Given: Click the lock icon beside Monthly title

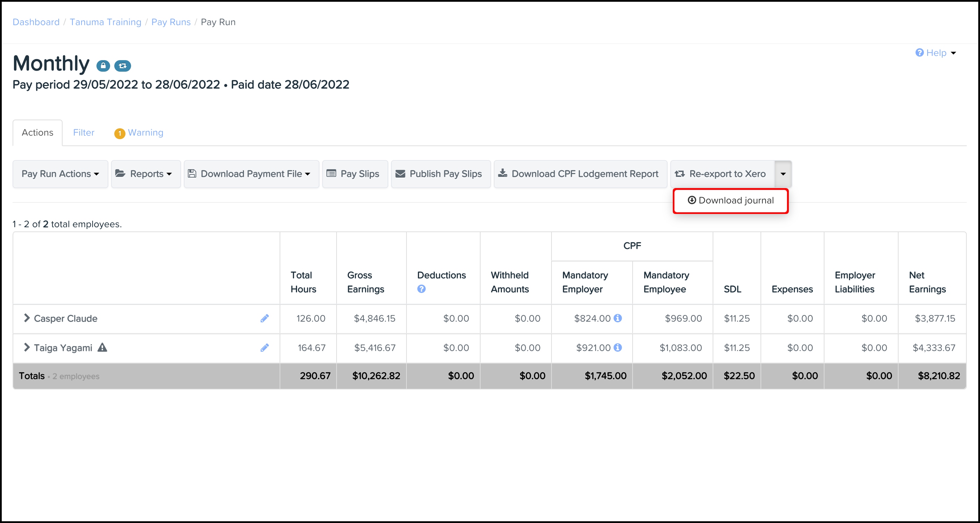Looking at the screenshot, I should click(103, 66).
